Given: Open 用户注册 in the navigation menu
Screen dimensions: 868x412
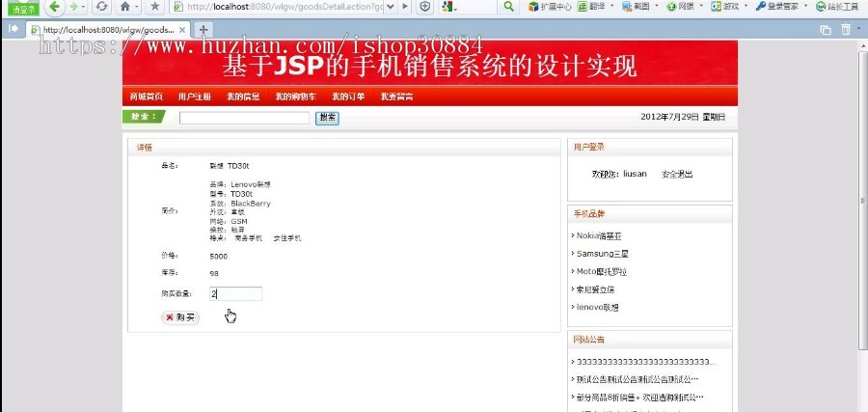Looking at the screenshot, I should pos(194,96).
